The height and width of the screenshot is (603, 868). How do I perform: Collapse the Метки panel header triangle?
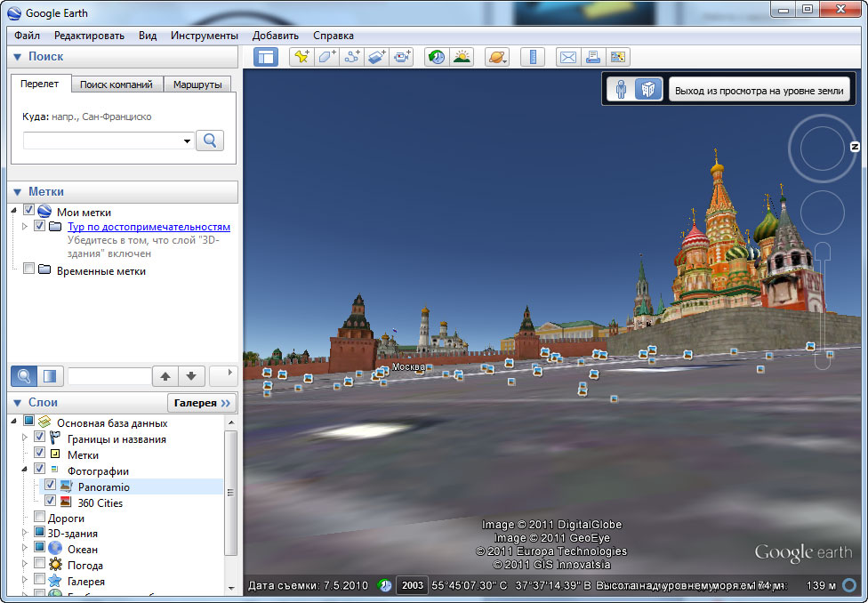pos(17,191)
